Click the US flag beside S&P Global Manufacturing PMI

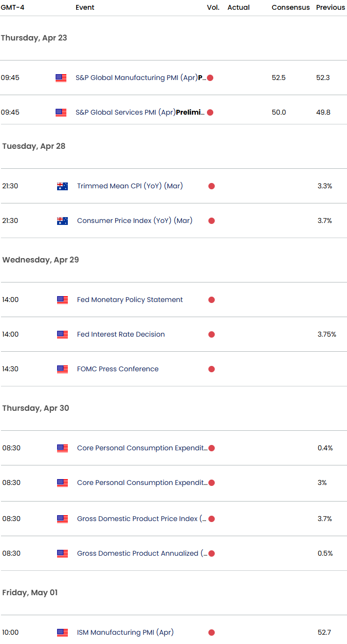(x=61, y=77)
